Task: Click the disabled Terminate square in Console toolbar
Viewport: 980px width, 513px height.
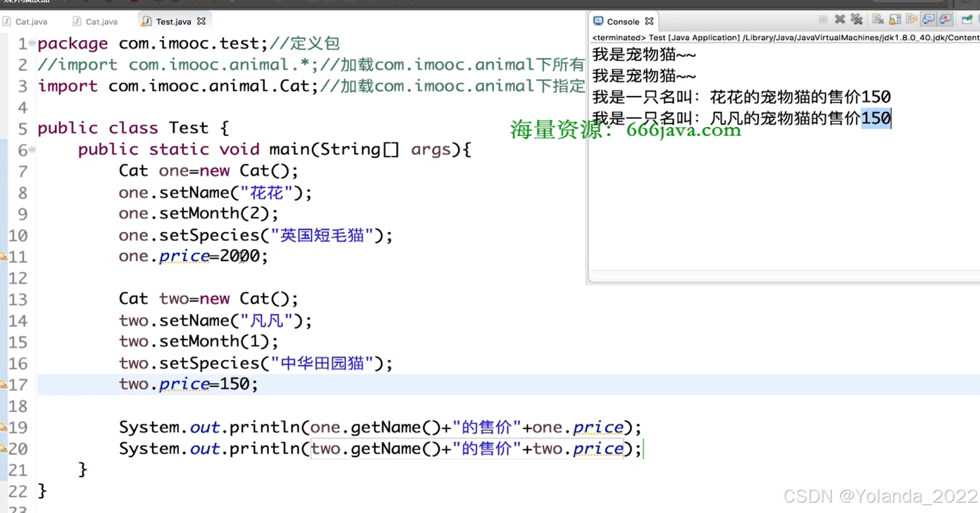Action: (x=823, y=19)
